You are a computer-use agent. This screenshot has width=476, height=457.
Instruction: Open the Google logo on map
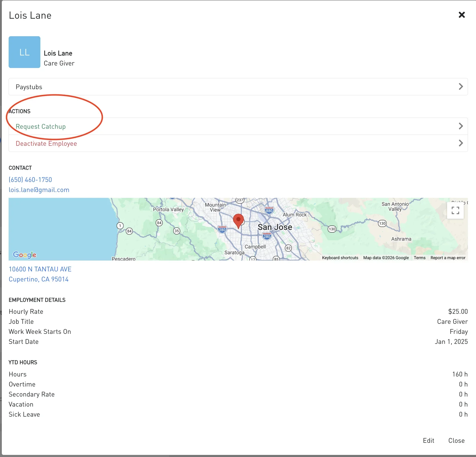pos(25,255)
